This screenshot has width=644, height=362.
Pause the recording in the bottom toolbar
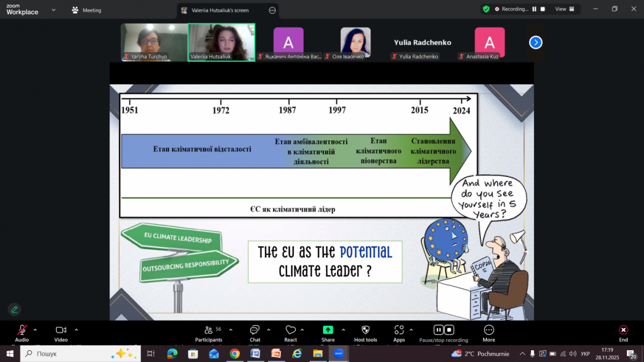pos(438,330)
